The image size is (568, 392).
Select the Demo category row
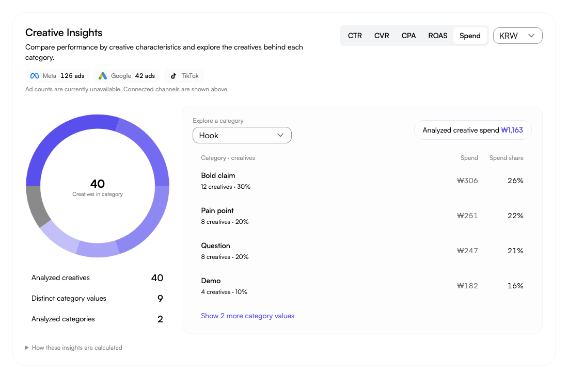(x=362, y=286)
